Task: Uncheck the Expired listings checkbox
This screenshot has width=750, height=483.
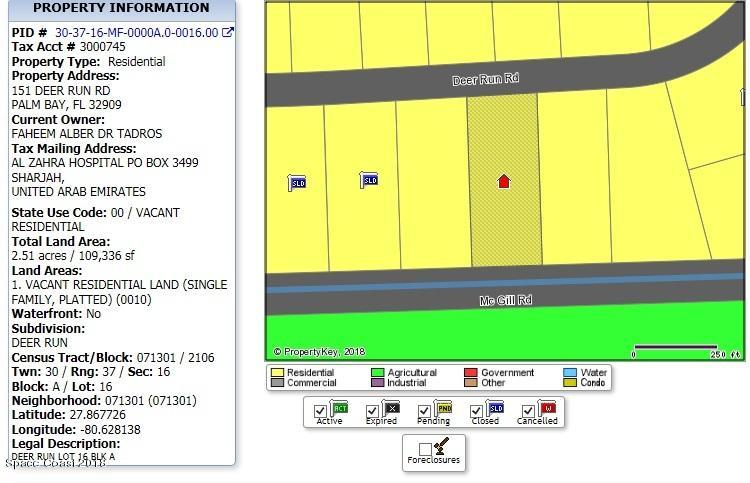Action: 372,411
